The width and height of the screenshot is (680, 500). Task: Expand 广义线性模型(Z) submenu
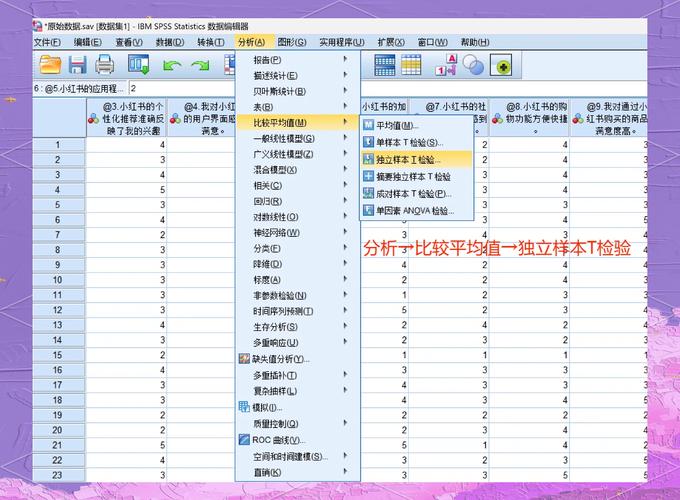coord(298,154)
